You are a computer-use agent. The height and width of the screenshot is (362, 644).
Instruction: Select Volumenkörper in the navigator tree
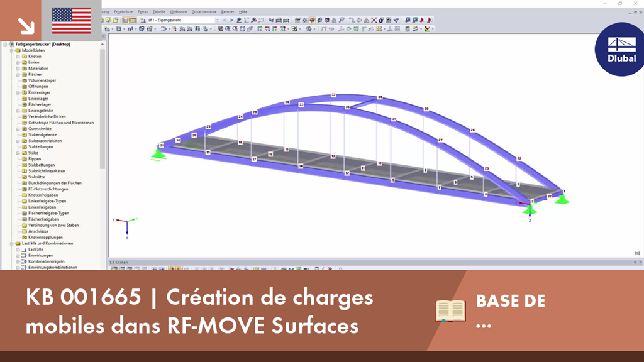click(42, 80)
